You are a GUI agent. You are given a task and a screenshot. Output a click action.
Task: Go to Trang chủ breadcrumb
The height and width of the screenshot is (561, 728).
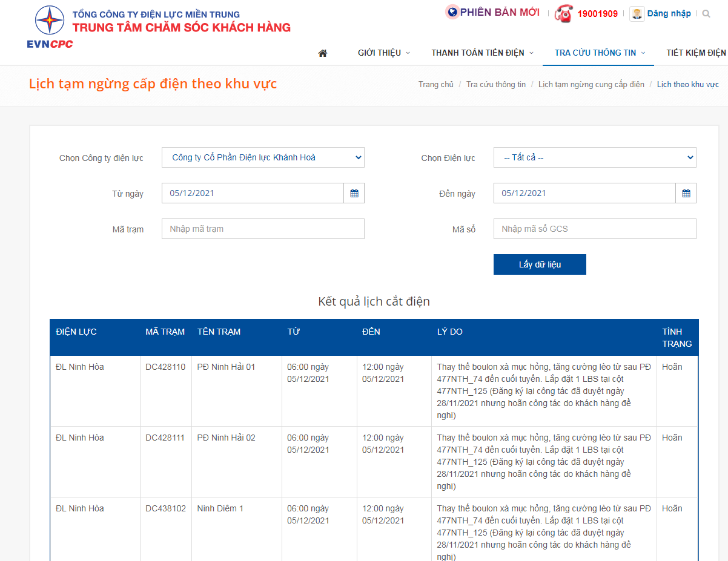point(436,84)
